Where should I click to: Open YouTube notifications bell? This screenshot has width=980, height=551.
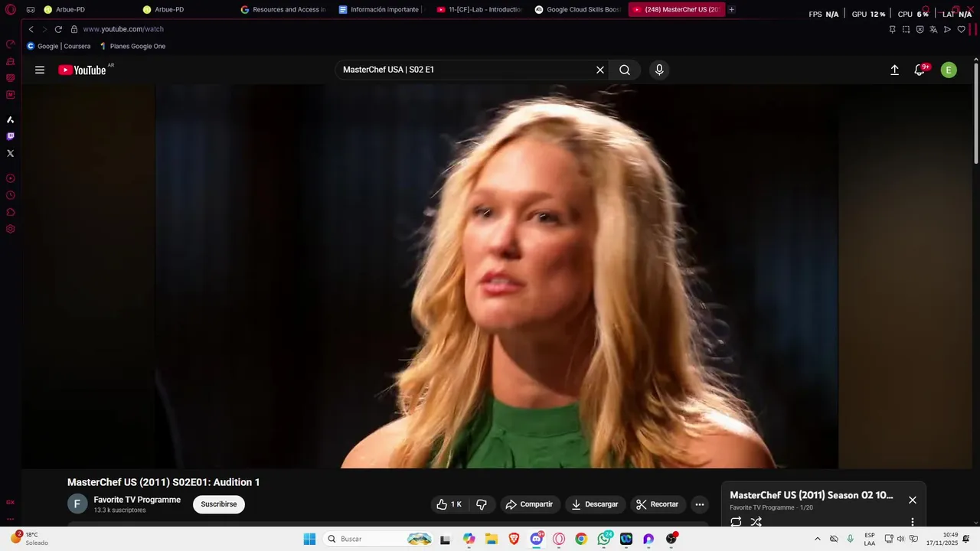pyautogui.click(x=920, y=70)
